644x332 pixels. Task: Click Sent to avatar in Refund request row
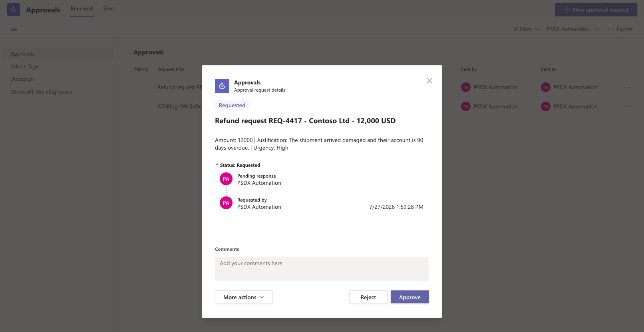click(x=546, y=87)
